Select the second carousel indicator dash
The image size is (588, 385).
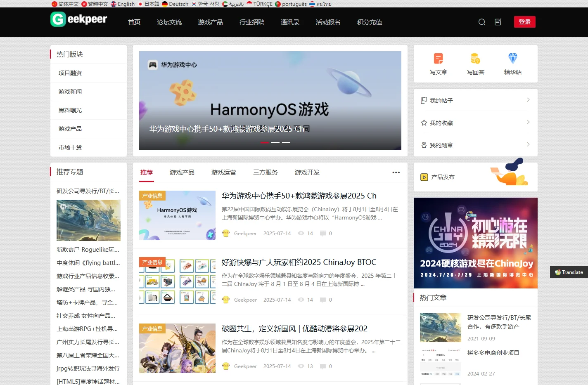(x=275, y=142)
